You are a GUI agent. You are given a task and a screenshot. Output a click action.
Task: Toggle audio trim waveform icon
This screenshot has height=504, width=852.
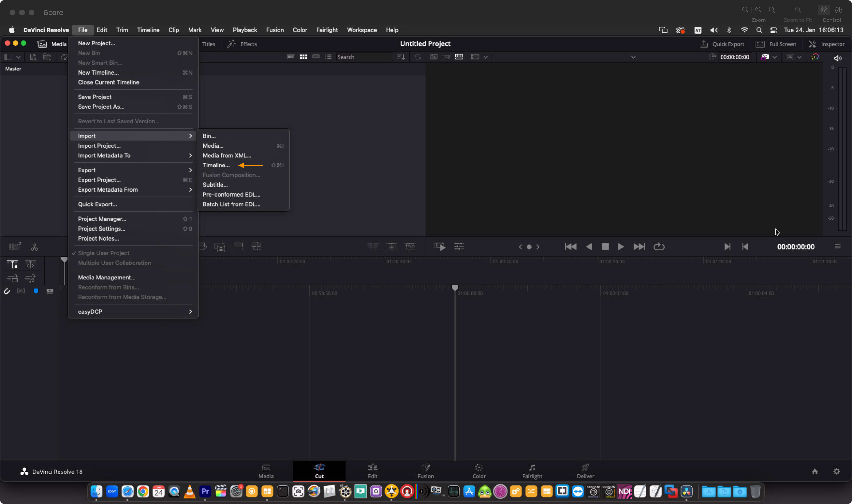[x=21, y=291]
